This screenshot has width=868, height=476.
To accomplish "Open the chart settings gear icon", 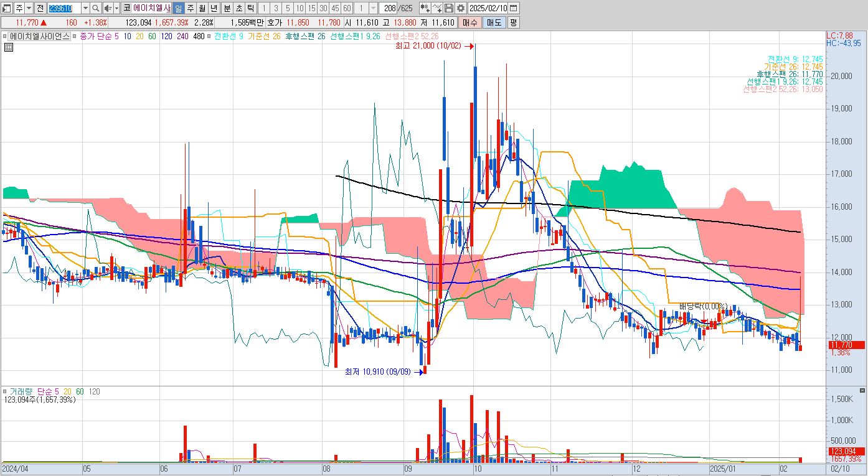I will coord(460,8).
